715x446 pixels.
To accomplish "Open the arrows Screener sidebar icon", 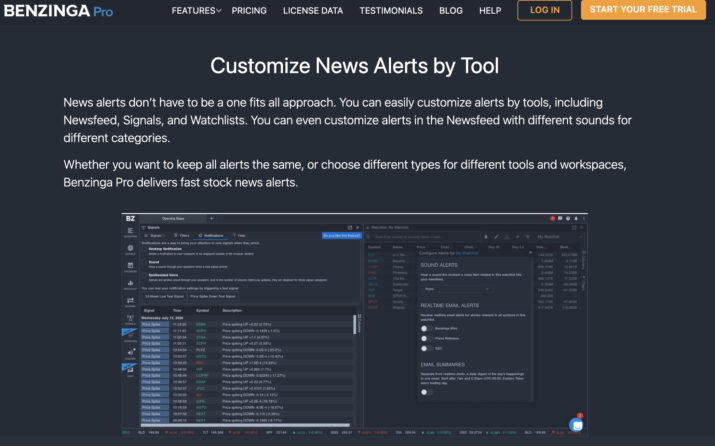I will (x=130, y=302).
